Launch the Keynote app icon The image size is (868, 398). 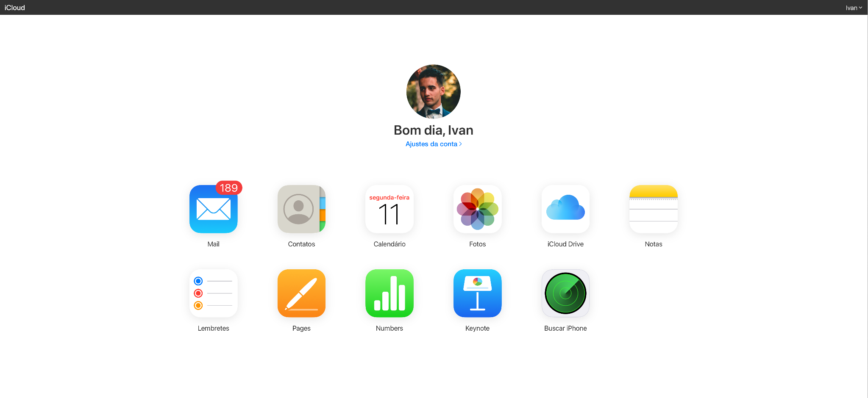478,293
